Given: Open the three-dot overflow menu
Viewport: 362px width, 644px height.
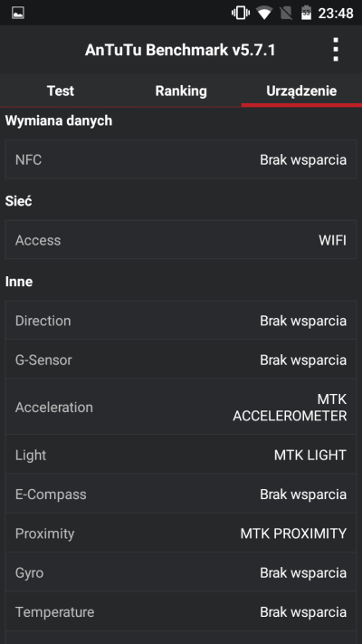Looking at the screenshot, I should coord(336,50).
